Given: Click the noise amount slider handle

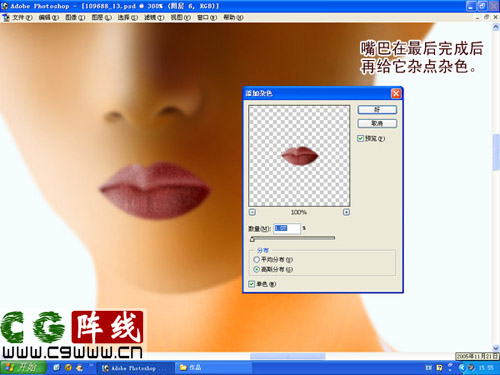Looking at the screenshot, I should (252, 239).
